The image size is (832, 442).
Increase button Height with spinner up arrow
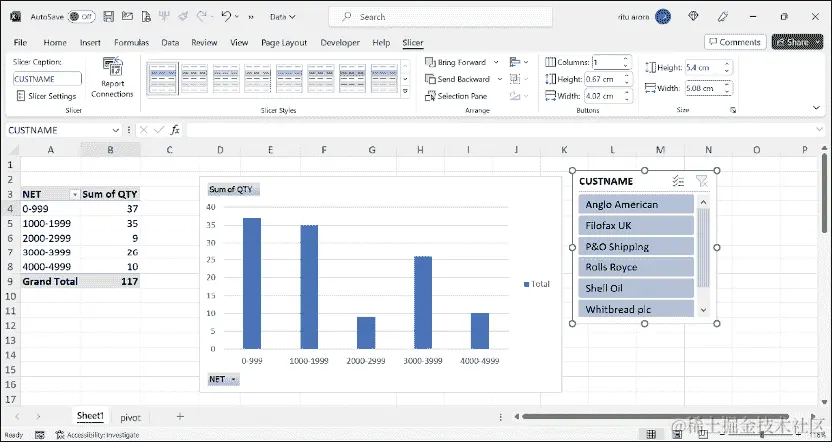[627, 76]
